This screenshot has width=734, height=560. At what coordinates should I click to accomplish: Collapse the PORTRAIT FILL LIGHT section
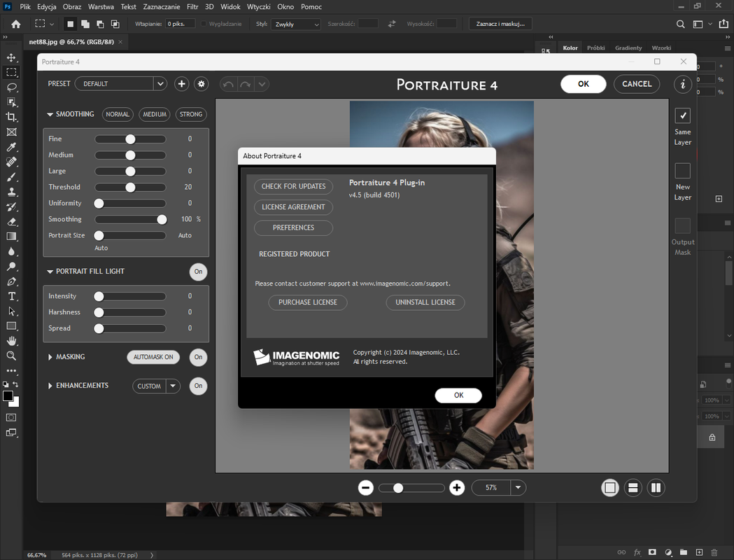(x=50, y=272)
